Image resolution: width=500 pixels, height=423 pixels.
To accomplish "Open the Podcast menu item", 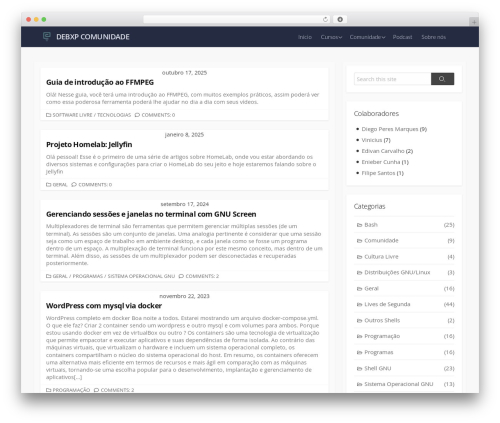I will coord(402,37).
